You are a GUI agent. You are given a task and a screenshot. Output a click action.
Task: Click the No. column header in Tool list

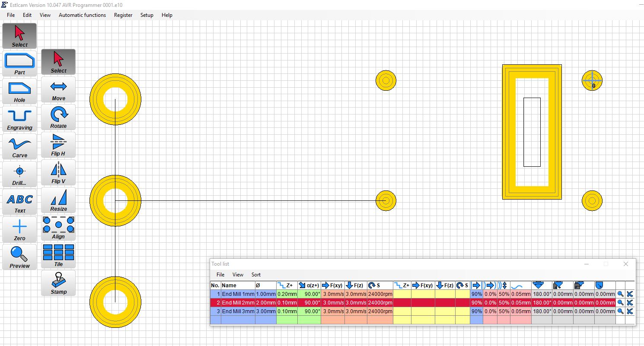coord(215,285)
